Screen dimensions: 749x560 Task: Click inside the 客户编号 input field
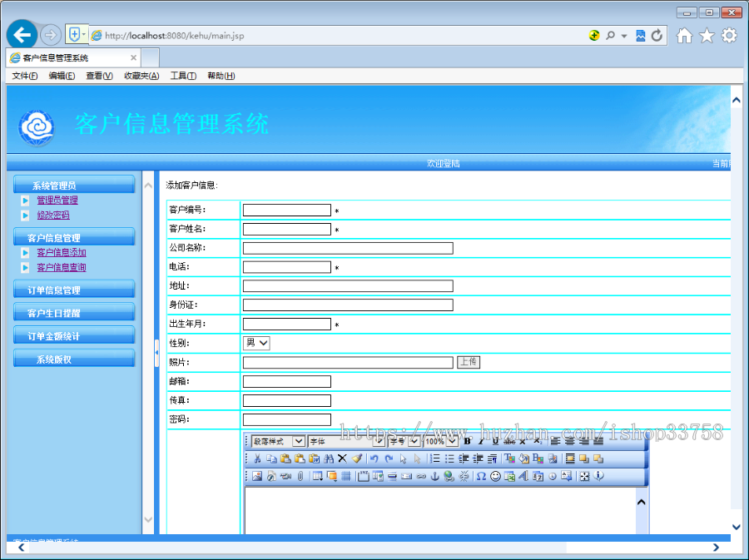tap(286, 210)
